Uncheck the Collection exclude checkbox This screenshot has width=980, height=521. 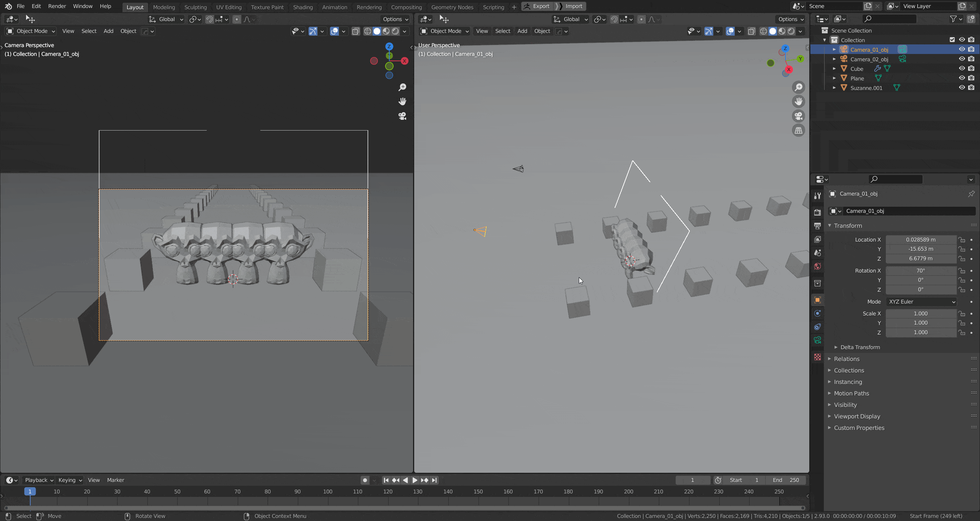coord(952,40)
